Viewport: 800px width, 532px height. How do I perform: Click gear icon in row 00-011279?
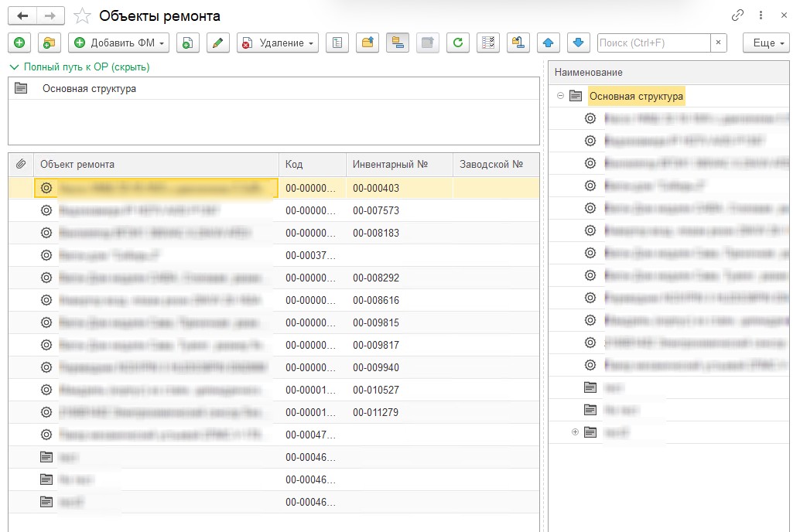coord(46,412)
